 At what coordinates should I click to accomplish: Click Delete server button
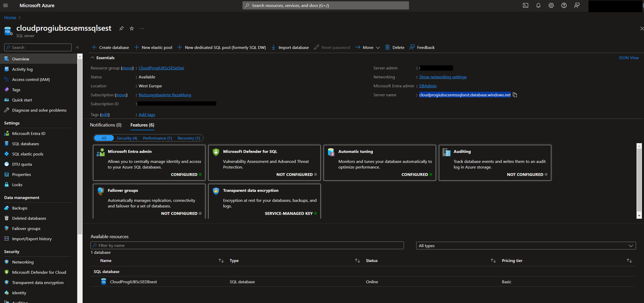tap(395, 47)
